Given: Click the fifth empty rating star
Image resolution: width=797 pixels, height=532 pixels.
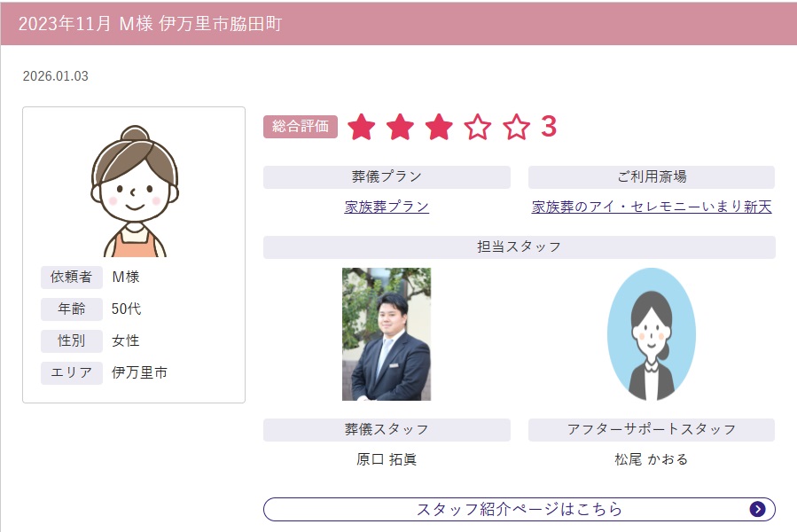Looking at the screenshot, I should pos(517,127).
